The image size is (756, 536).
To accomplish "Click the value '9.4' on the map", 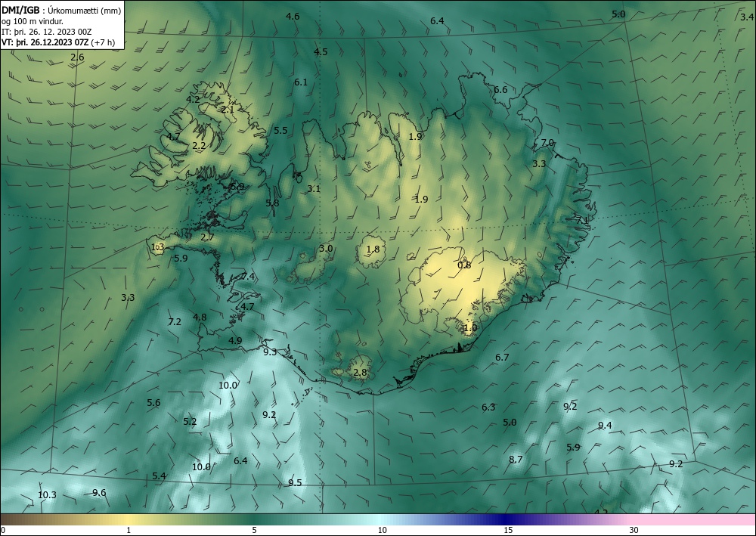I will point(605,425).
